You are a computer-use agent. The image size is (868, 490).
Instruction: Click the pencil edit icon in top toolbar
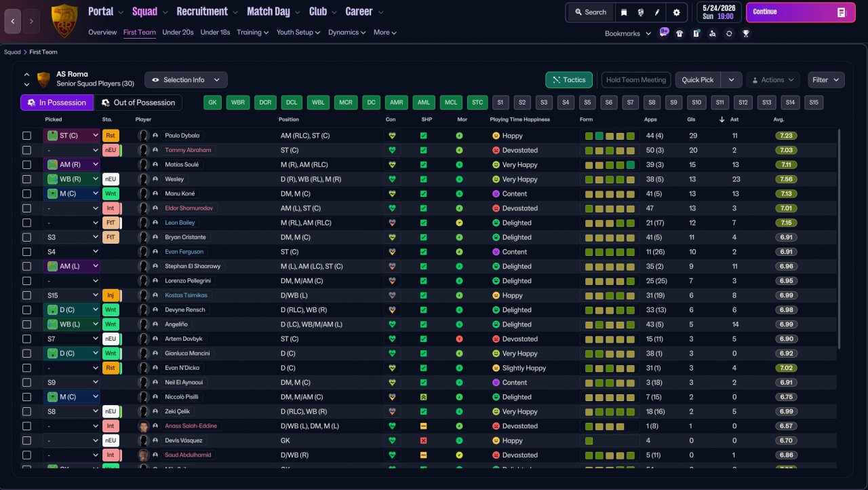657,12
